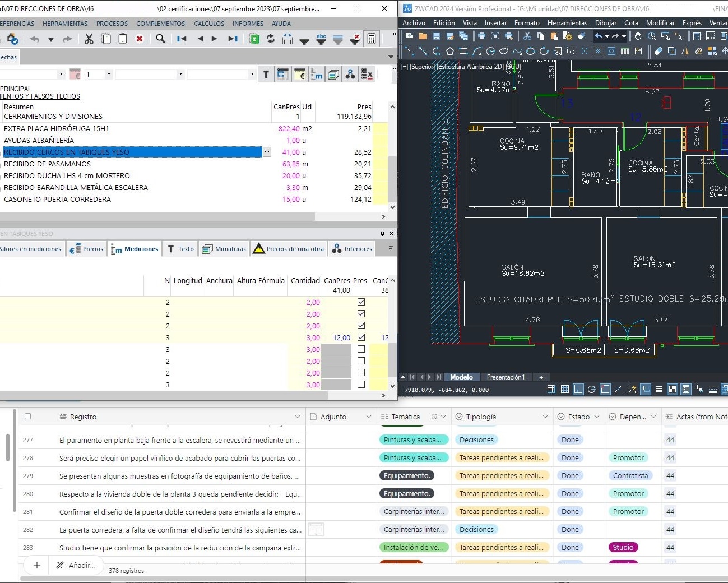Image resolution: width=728 pixels, height=583 pixels.
Task: Select the CASONETO PUERTA CORREDERA row
Action: [x=57, y=199]
